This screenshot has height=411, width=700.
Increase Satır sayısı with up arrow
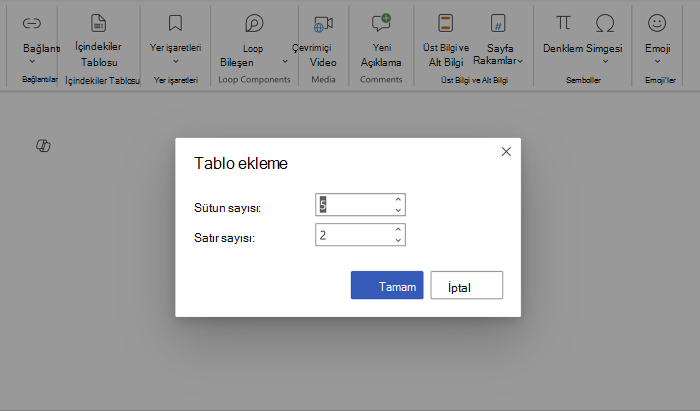click(x=398, y=229)
